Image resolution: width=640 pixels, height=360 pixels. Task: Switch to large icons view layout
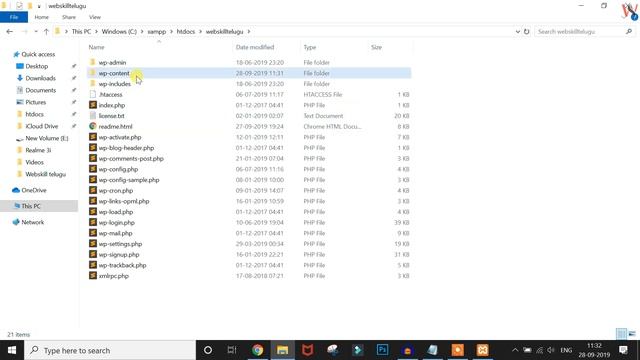tap(632, 333)
